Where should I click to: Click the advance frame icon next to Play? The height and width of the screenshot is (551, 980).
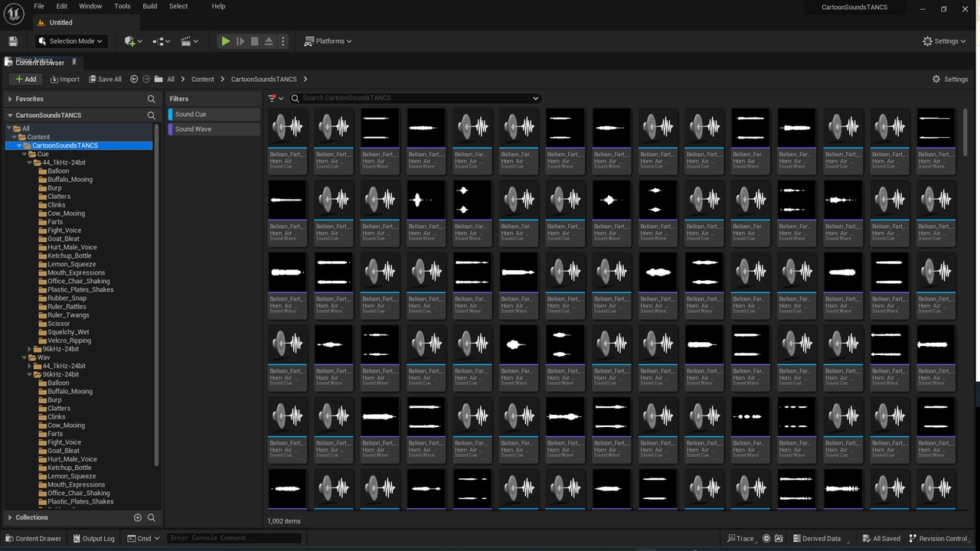[240, 41]
